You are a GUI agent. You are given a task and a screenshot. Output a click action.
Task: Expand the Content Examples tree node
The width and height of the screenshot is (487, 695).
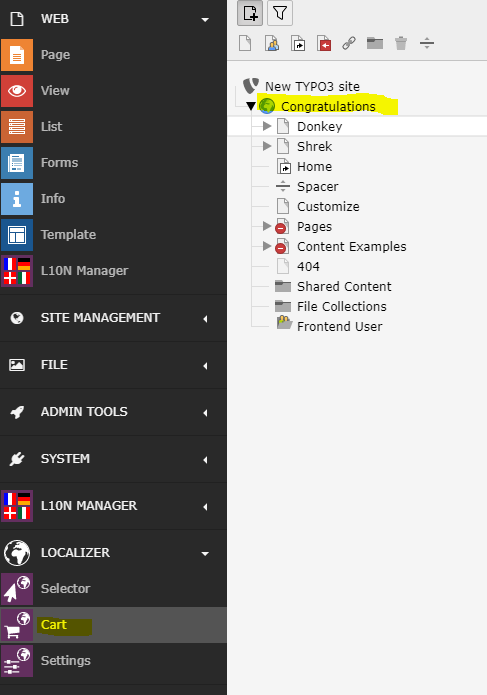pyautogui.click(x=267, y=246)
